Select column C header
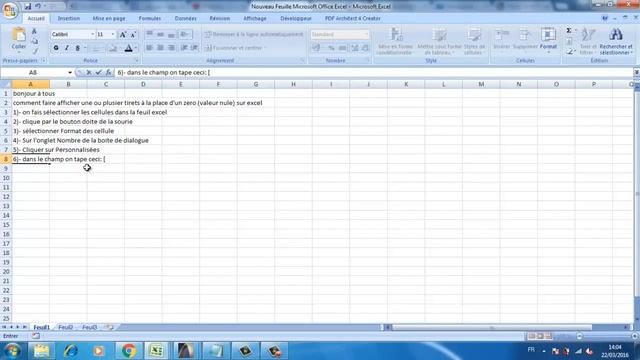 (x=106, y=84)
